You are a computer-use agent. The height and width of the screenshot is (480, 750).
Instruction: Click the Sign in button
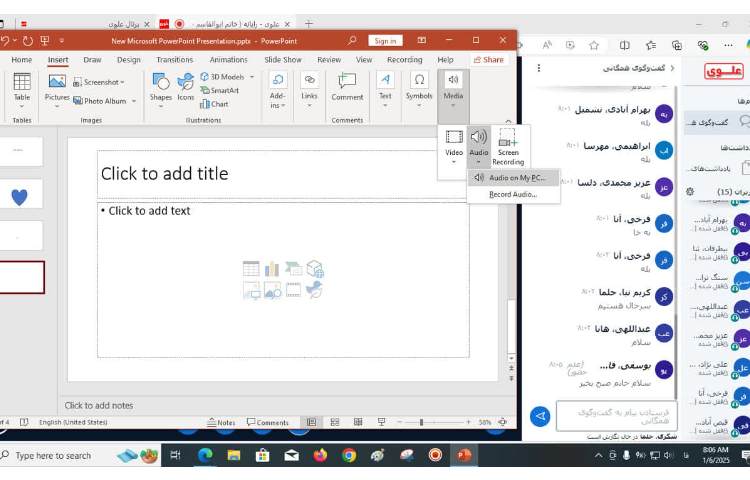click(386, 41)
